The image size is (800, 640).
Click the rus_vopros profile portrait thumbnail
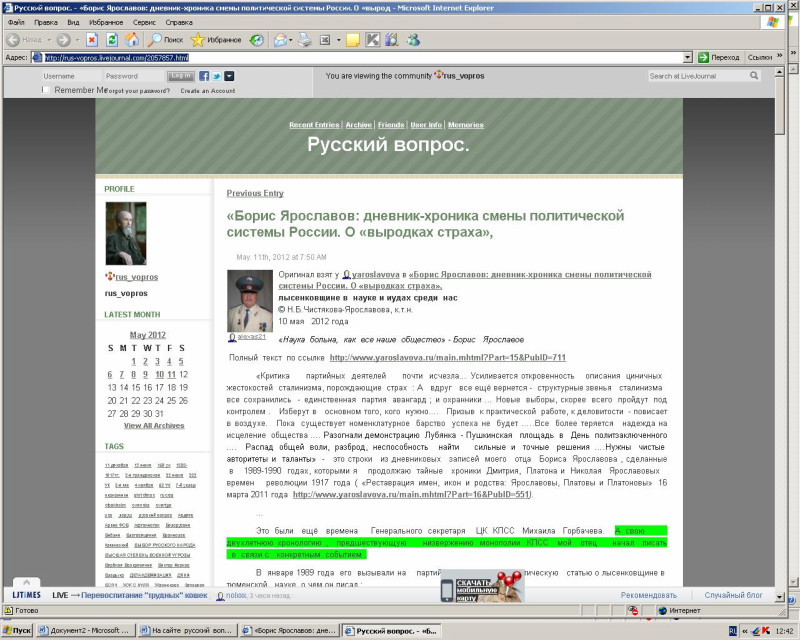126,233
